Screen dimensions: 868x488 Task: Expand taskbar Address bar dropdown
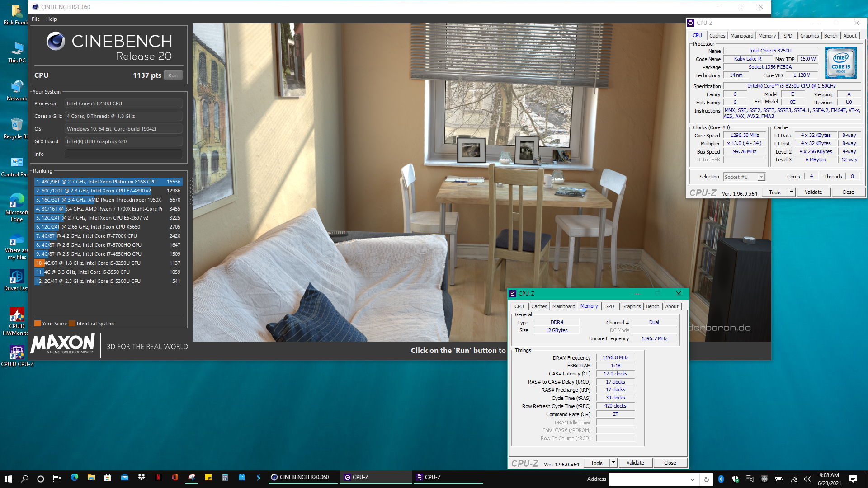click(692, 479)
